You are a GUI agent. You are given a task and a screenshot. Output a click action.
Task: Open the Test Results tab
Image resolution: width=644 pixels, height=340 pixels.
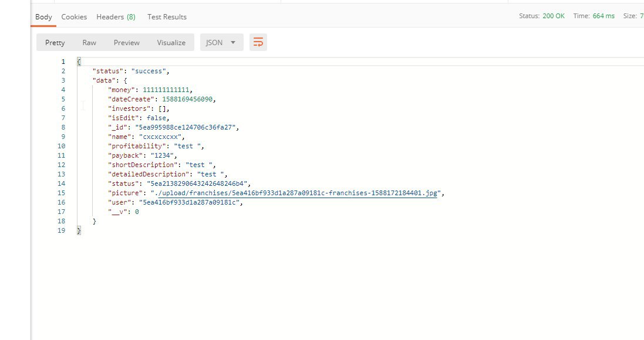coord(167,17)
